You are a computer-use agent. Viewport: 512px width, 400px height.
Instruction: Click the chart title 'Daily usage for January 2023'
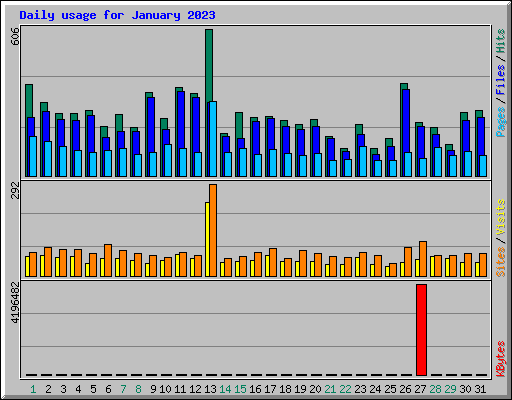117,15
